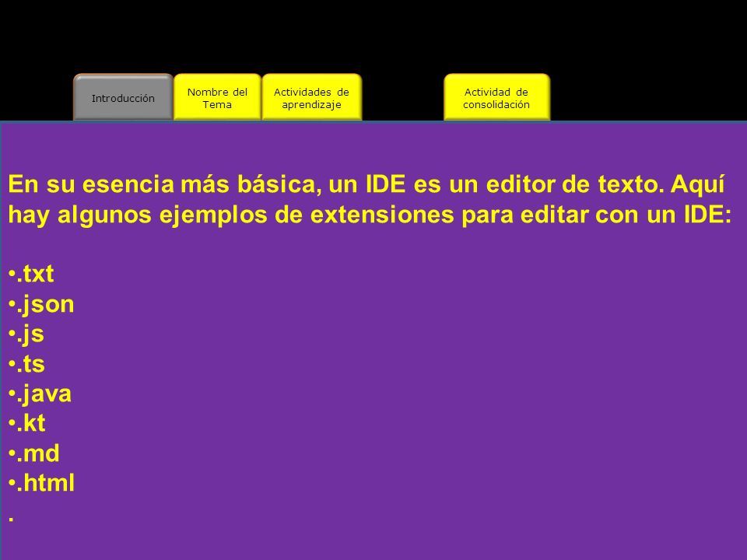The width and height of the screenshot is (747, 560).
Task: Click the '.json' bullet item
Action: point(41,305)
